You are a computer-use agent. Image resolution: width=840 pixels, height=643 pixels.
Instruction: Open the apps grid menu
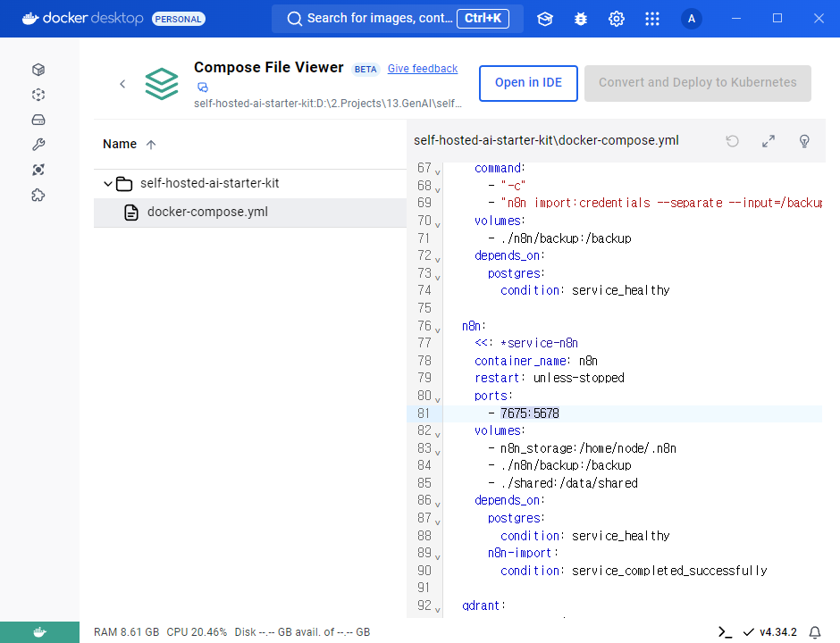(652, 19)
